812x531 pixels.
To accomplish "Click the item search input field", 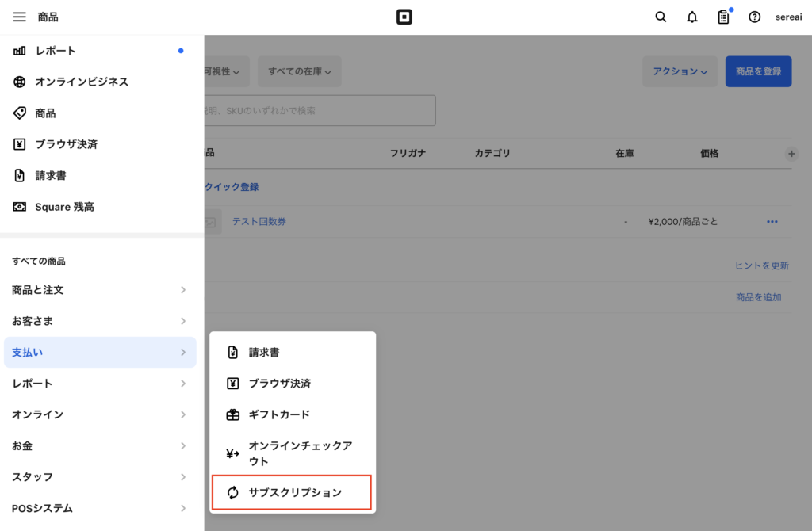I will [317, 111].
